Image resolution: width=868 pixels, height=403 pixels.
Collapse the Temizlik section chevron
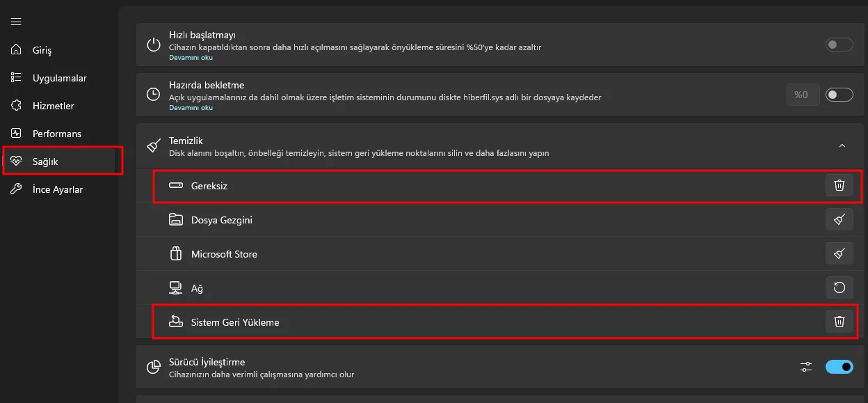coord(842,146)
